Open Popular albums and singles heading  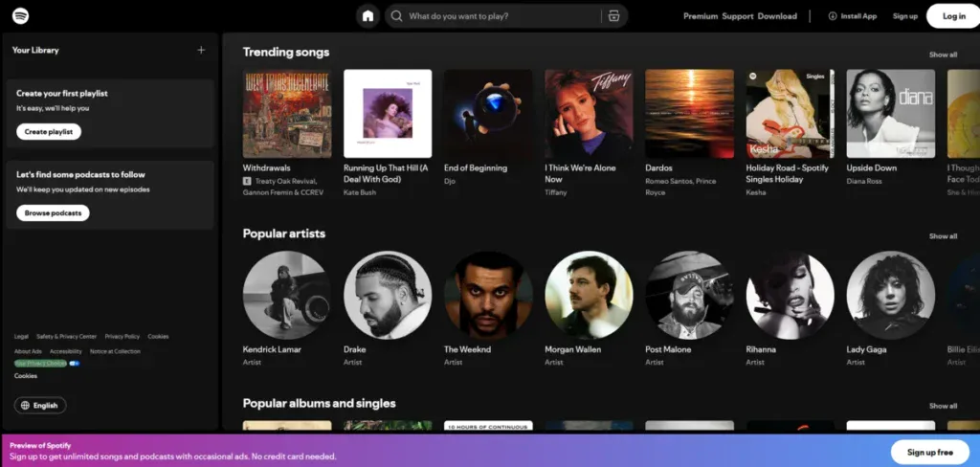[x=319, y=403]
